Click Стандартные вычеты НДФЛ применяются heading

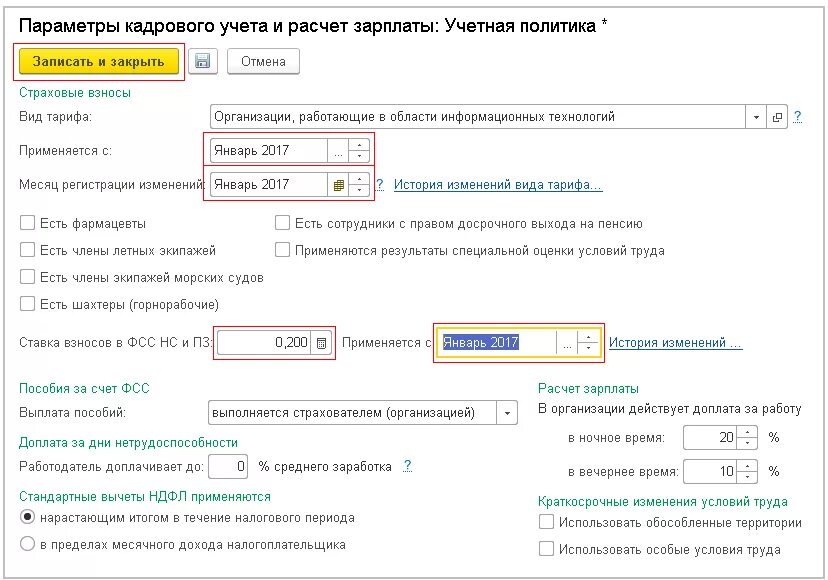[145, 497]
